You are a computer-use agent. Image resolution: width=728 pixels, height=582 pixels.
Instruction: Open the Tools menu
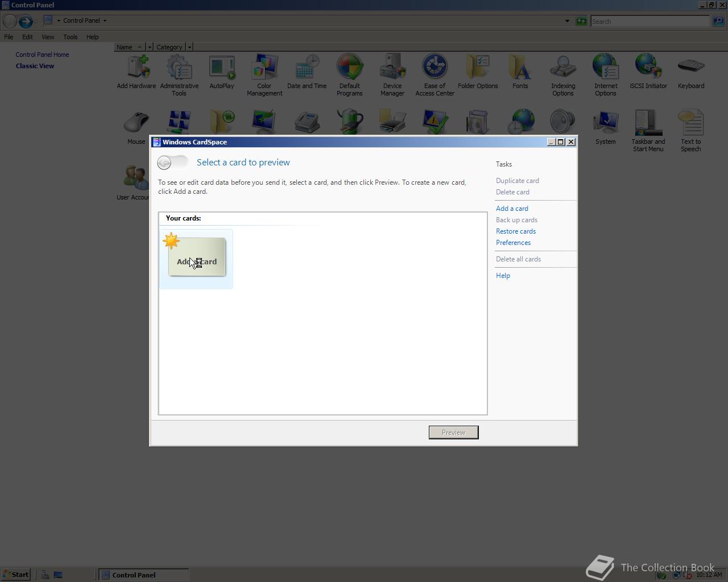tap(71, 37)
